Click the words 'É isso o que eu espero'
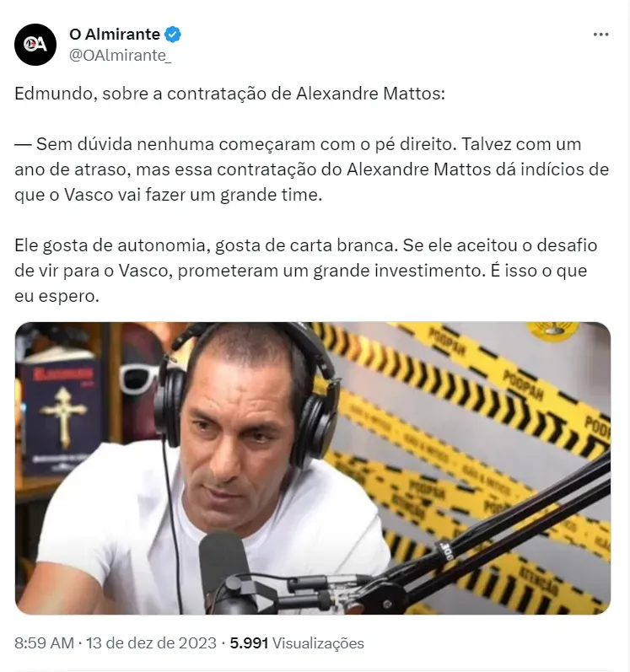This screenshot has height=672, width=630. [300, 283]
